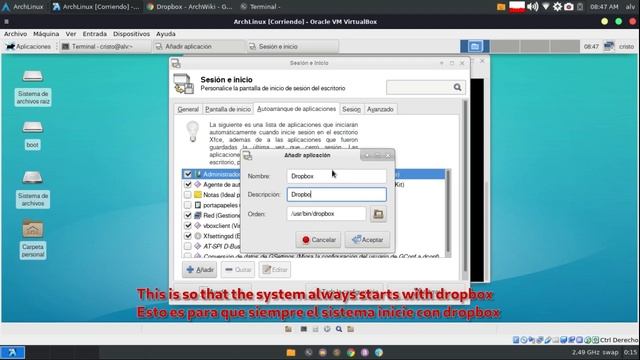Toggle the vboxclient checkbox
The image size is (640, 360).
click(x=188, y=225)
